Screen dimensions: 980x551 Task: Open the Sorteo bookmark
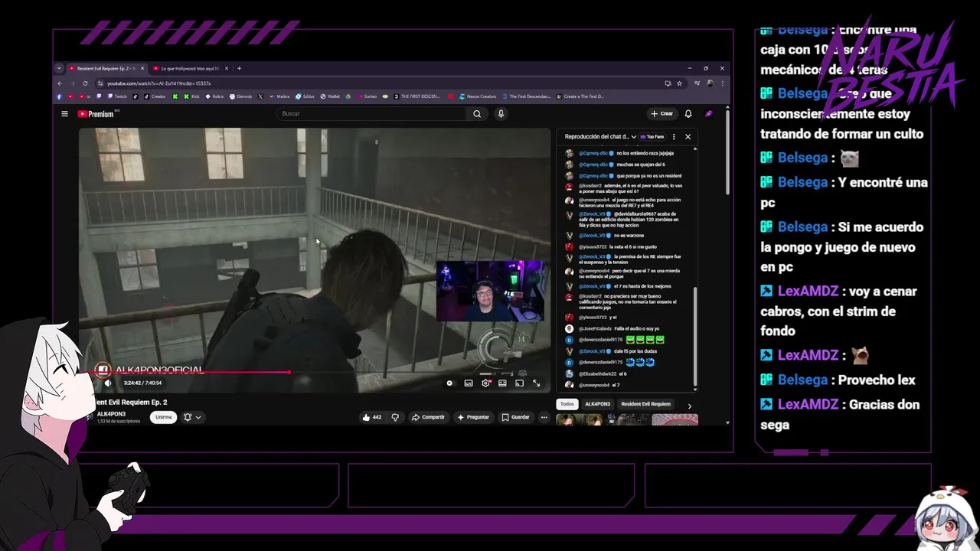point(367,96)
